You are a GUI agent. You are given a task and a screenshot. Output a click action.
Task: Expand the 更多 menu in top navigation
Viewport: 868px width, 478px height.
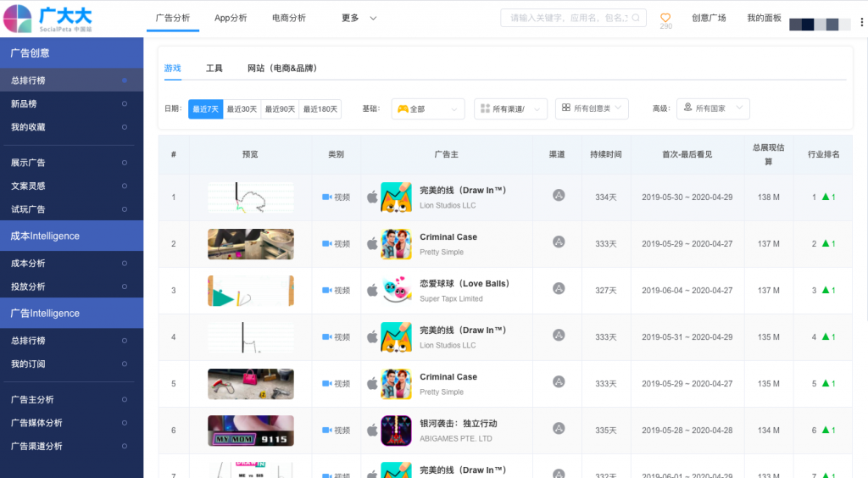coord(359,19)
